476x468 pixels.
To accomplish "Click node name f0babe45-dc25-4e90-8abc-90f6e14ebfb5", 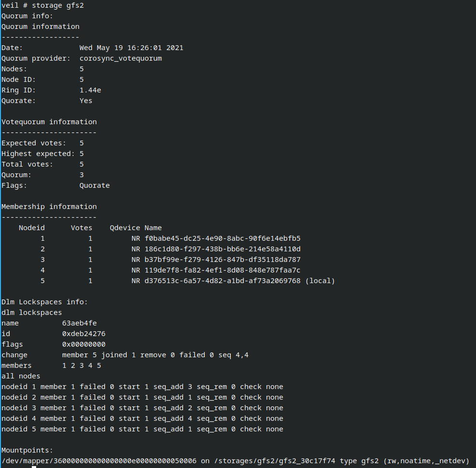I will (x=223, y=238).
